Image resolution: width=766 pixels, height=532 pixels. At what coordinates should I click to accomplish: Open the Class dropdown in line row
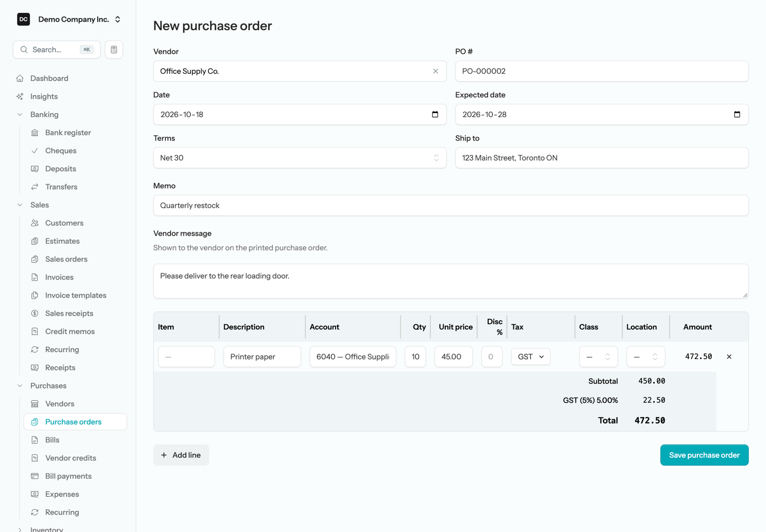pyautogui.click(x=598, y=357)
